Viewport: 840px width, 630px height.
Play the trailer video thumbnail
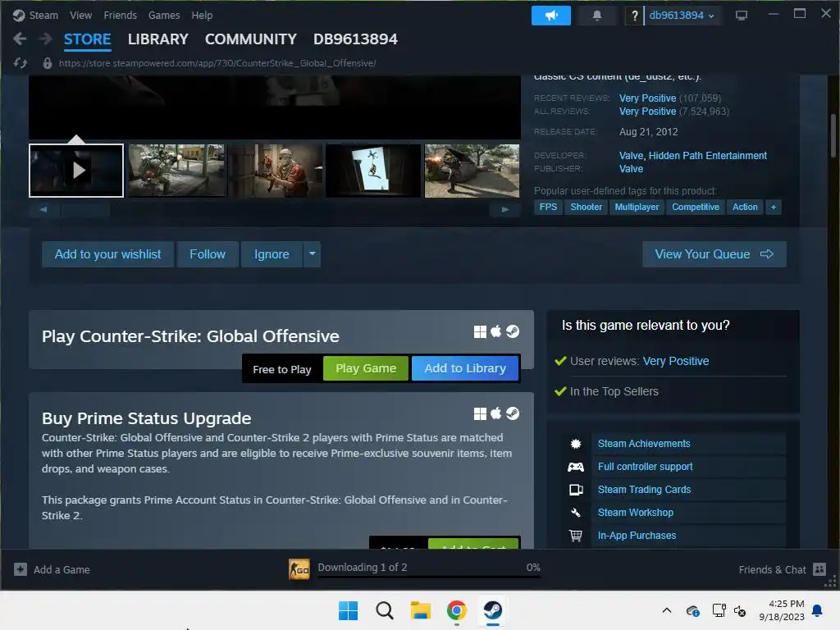76,171
